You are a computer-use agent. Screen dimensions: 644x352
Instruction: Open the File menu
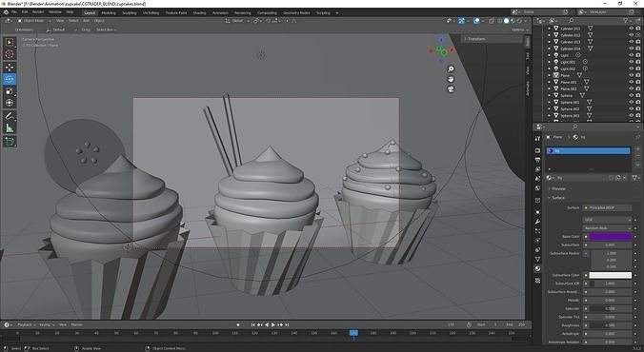pos(14,12)
